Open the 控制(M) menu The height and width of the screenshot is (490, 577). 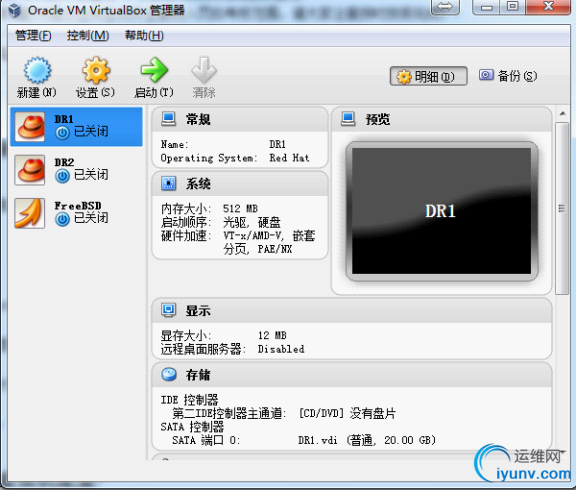tap(88, 36)
